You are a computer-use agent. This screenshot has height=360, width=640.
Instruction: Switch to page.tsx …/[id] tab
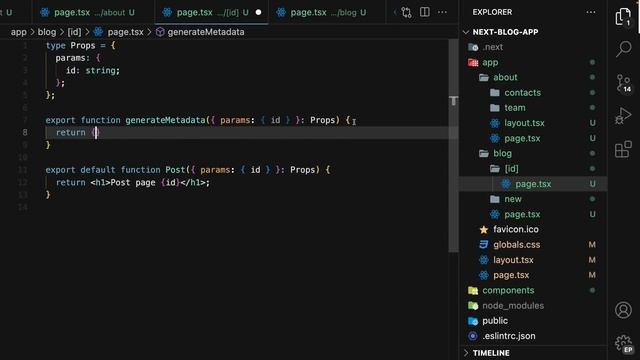click(x=212, y=12)
